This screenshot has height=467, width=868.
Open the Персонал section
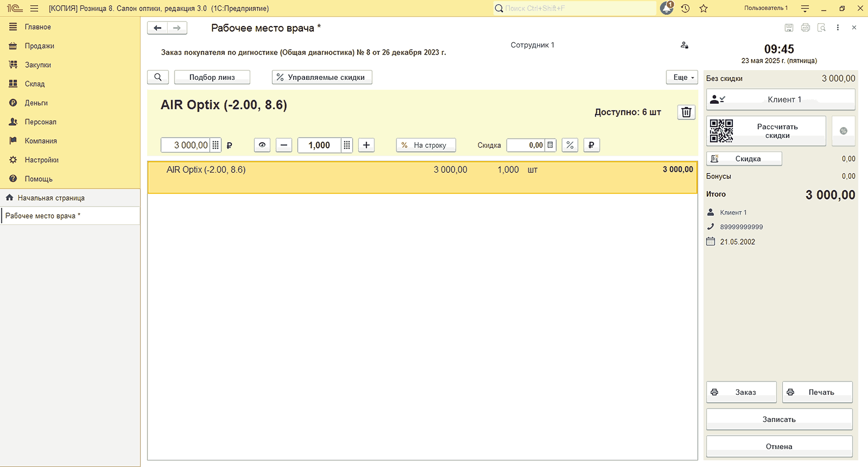(40, 122)
